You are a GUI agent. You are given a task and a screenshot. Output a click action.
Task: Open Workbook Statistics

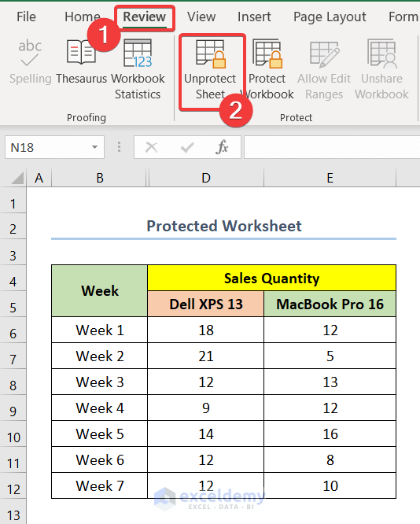click(x=138, y=69)
